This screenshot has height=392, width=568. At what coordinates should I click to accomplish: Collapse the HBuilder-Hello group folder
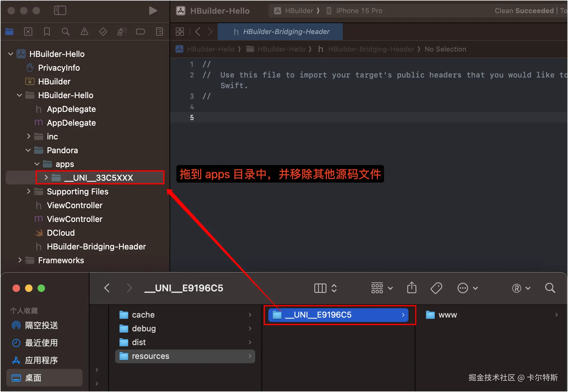(x=19, y=95)
